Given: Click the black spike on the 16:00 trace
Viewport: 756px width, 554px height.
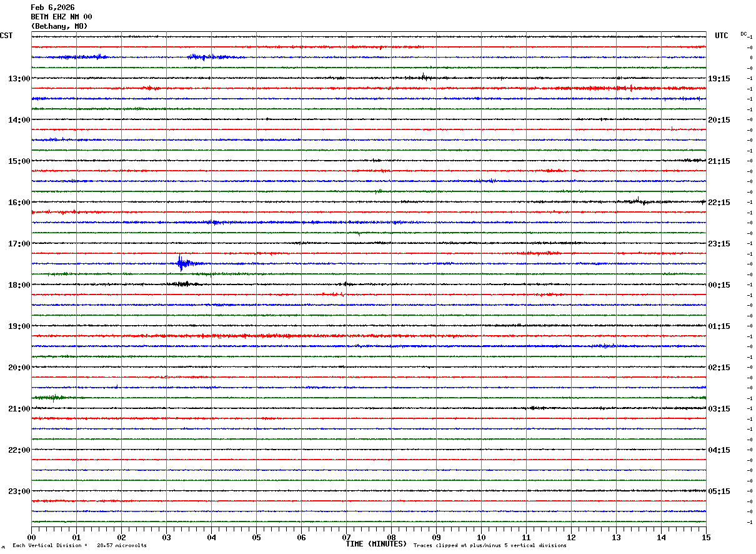Looking at the screenshot, I should tap(638, 201).
